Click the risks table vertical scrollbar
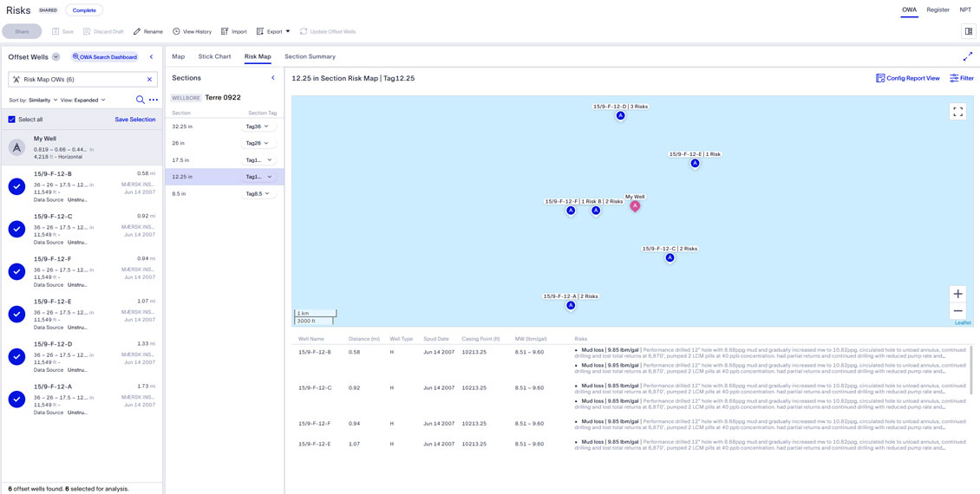 click(x=971, y=368)
